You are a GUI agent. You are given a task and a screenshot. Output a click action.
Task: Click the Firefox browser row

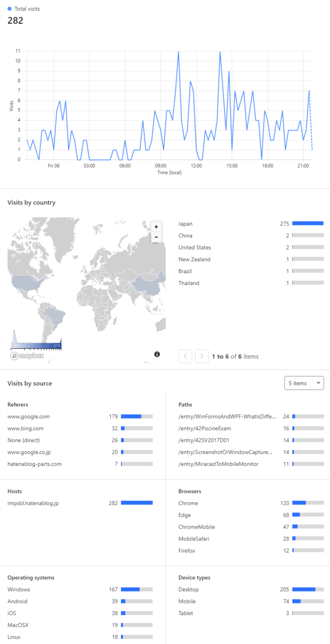point(251,550)
